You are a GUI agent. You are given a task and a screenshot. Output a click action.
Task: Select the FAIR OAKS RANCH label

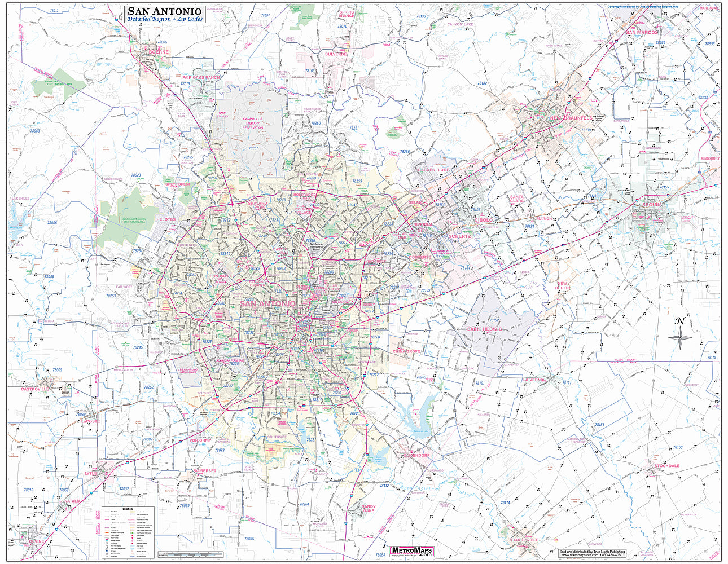tap(201, 77)
